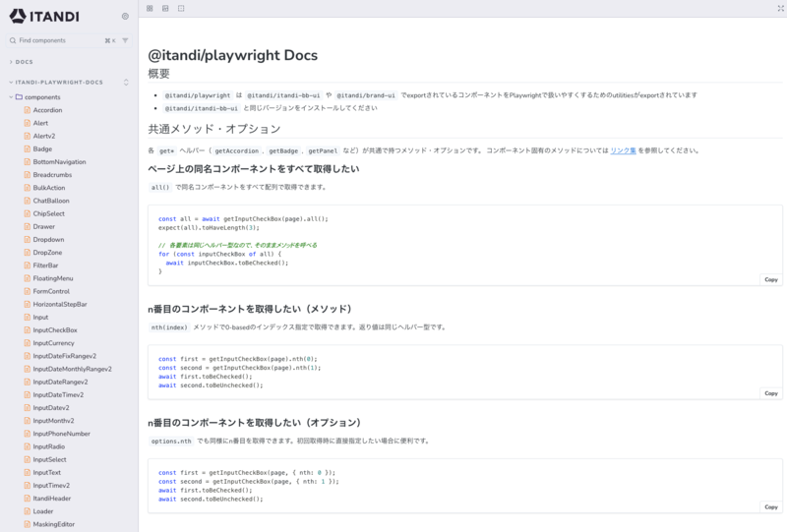Open the Drawer docs page
The height and width of the screenshot is (532, 787).
43,226
